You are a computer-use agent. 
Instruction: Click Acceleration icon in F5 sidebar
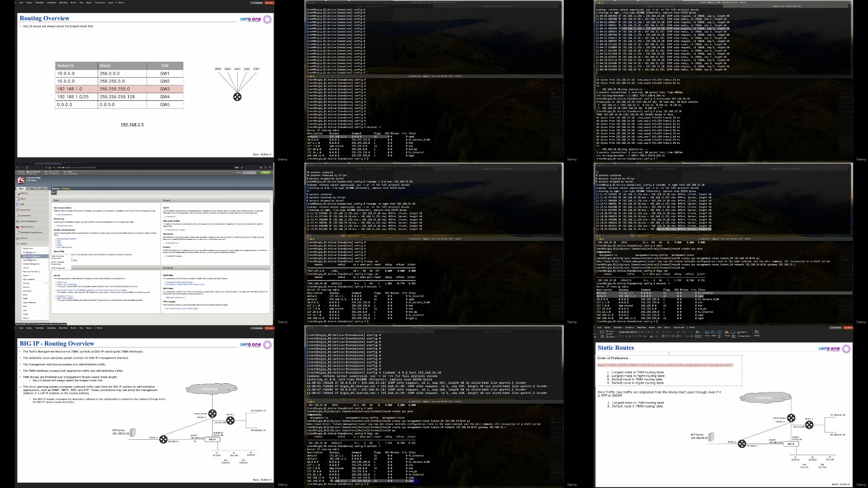click(18, 216)
